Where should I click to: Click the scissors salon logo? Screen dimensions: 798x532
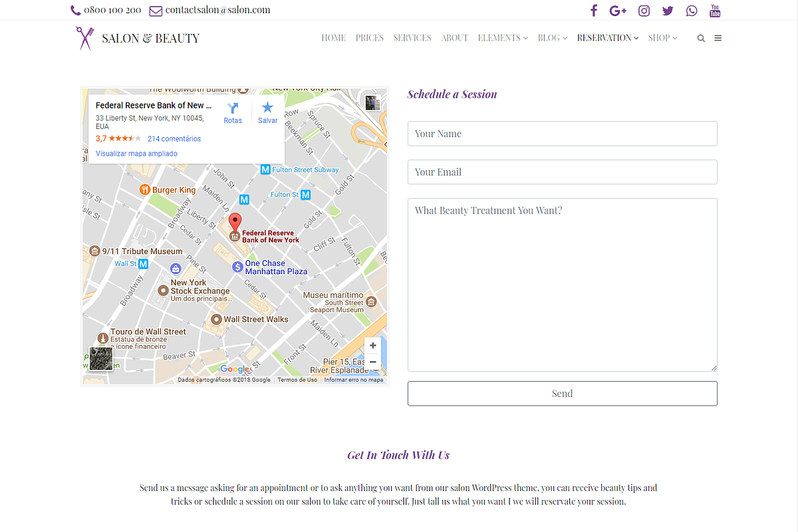(x=84, y=38)
